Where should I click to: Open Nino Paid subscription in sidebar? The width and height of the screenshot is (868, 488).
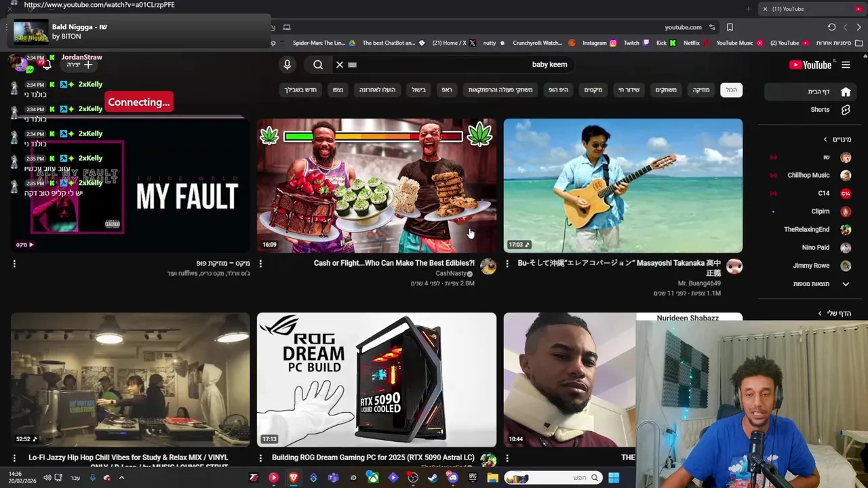click(810, 248)
